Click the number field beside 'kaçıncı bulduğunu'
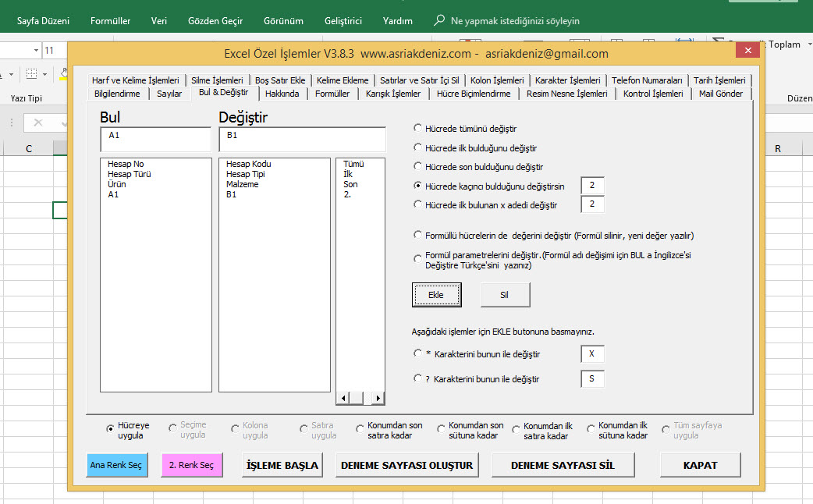813x504 pixels. (x=592, y=185)
